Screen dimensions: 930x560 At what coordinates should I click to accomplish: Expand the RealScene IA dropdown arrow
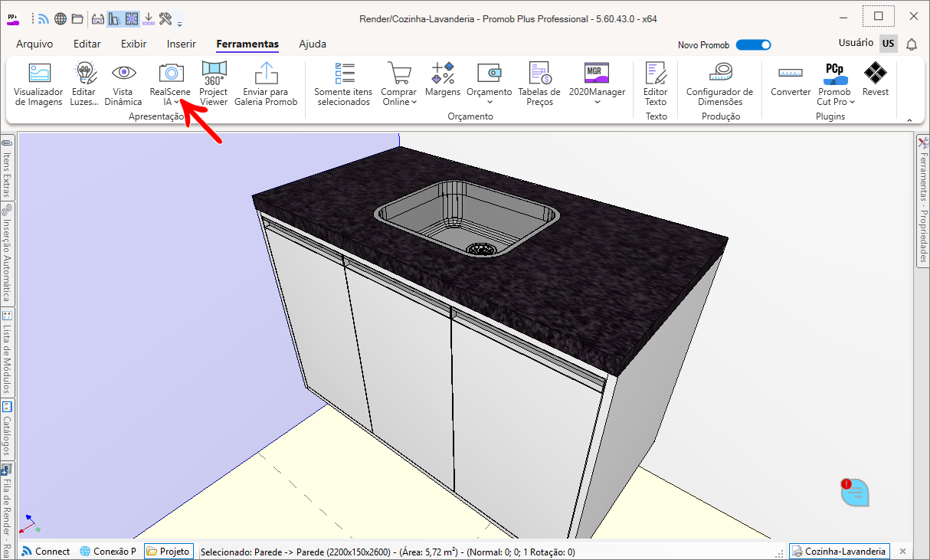[176, 102]
